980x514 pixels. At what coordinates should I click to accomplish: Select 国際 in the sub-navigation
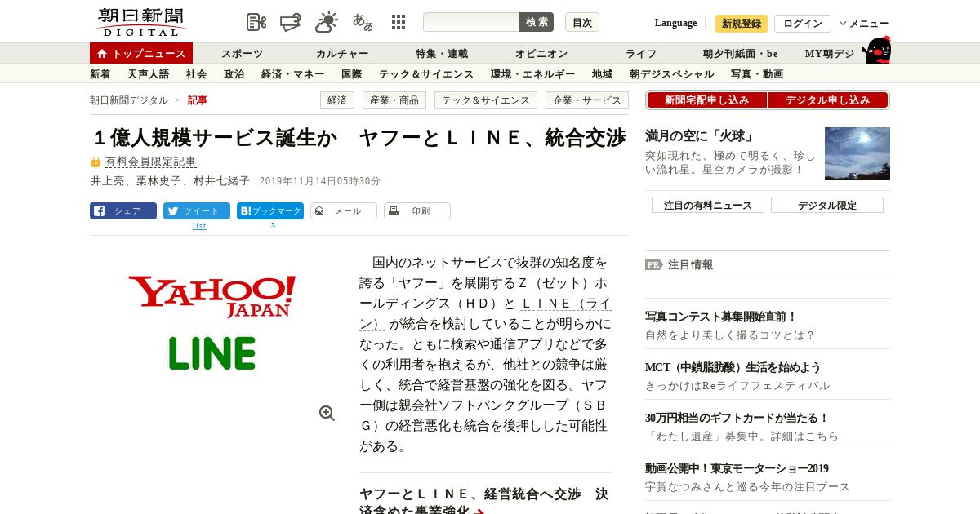click(x=352, y=74)
